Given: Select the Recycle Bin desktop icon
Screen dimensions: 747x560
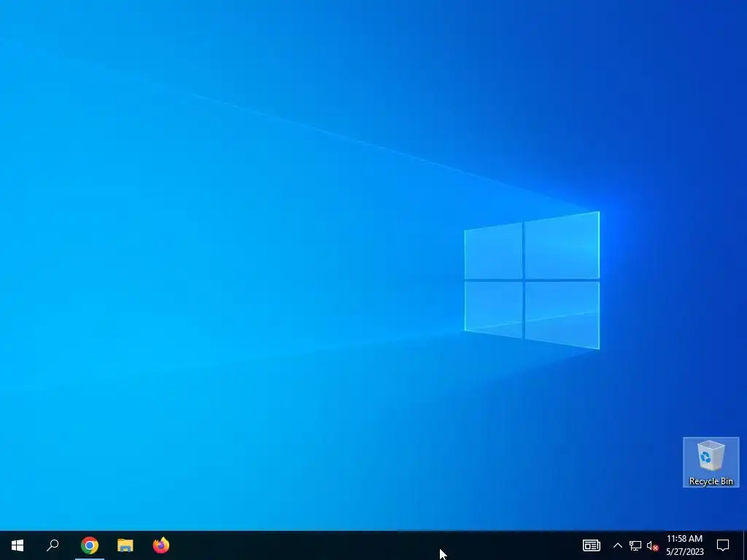Looking at the screenshot, I should (x=711, y=462).
